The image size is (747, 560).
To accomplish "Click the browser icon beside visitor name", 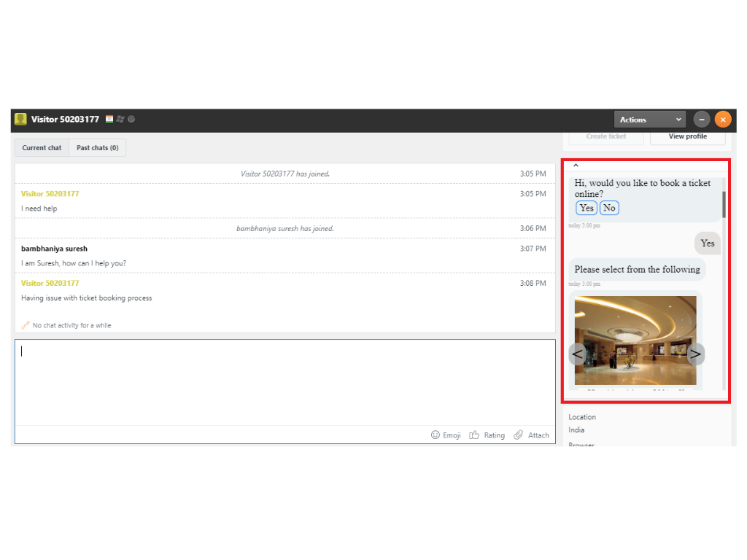I will tap(131, 119).
